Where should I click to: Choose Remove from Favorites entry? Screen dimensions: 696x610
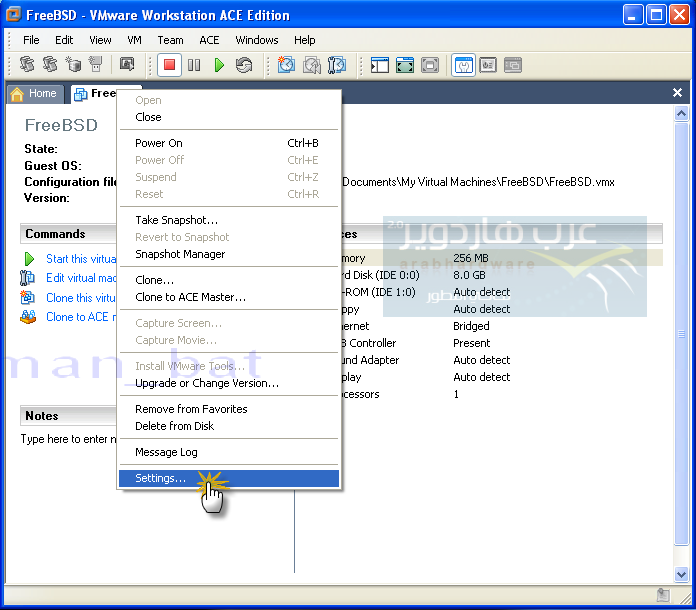pos(229,409)
